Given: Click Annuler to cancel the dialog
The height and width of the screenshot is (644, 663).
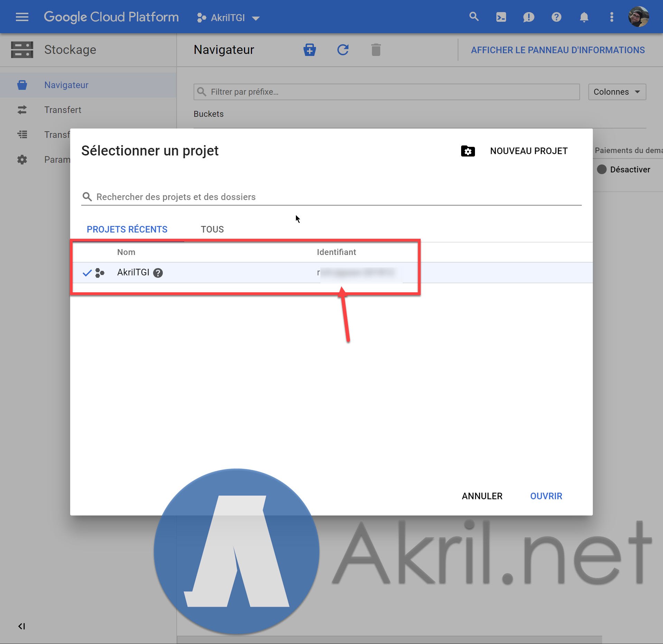Looking at the screenshot, I should (x=482, y=496).
